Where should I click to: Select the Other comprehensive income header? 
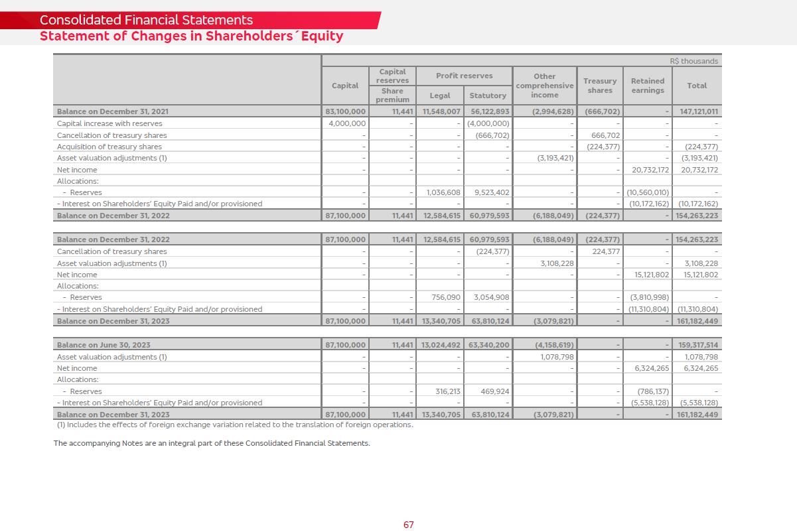tap(544, 86)
